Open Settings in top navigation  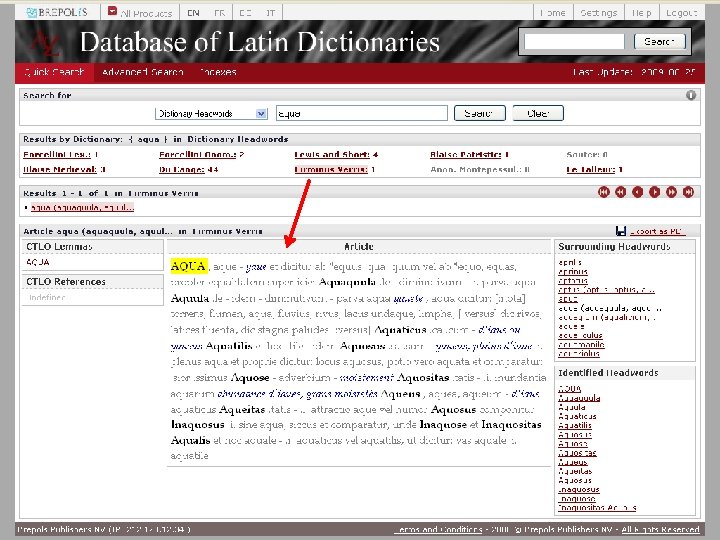[x=599, y=13]
